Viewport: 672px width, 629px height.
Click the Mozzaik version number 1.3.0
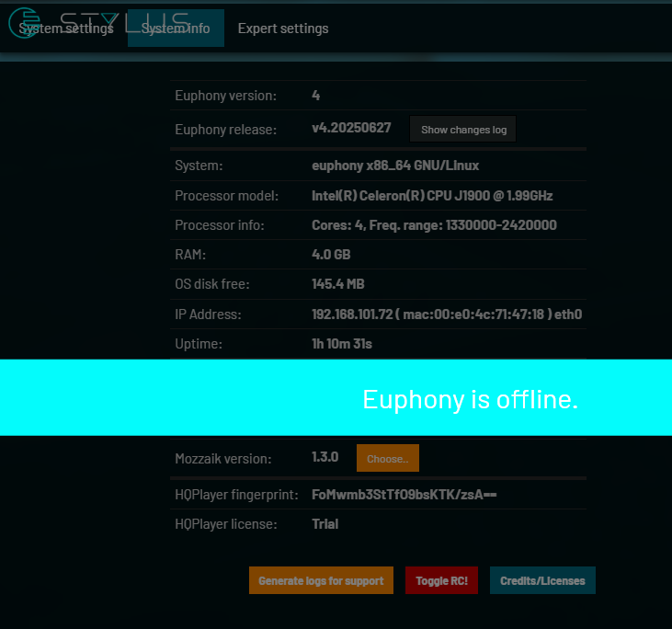(x=325, y=457)
